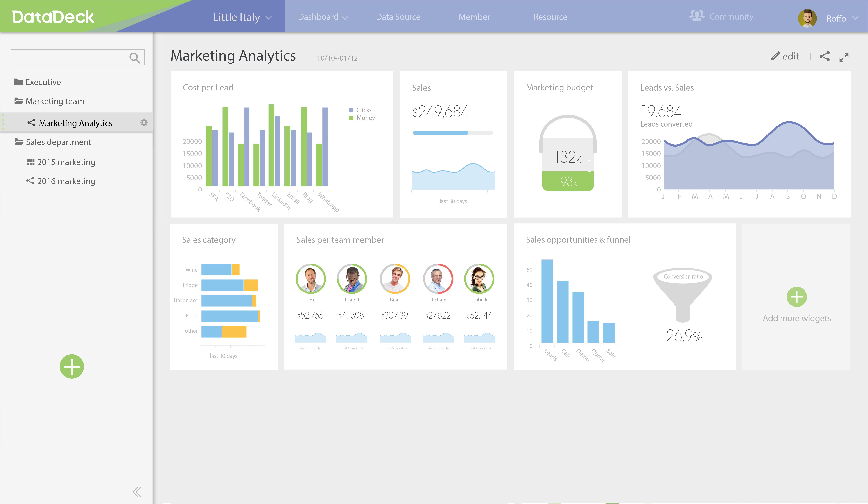Click the search magnifier icon in sidebar
The width and height of the screenshot is (868, 504).
(x=135, y=58)
